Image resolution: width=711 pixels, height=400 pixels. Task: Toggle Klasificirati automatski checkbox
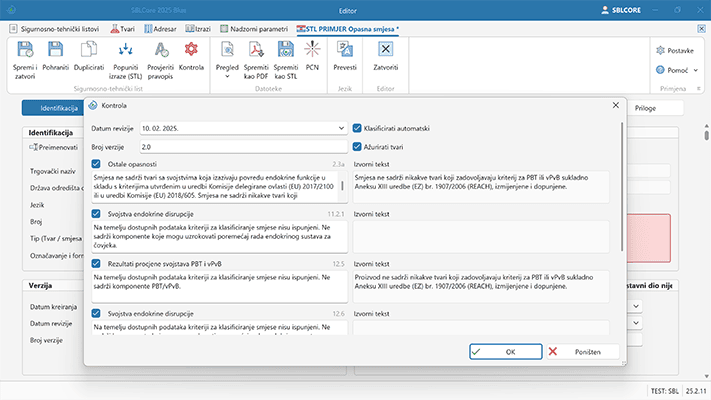point(358,129)
